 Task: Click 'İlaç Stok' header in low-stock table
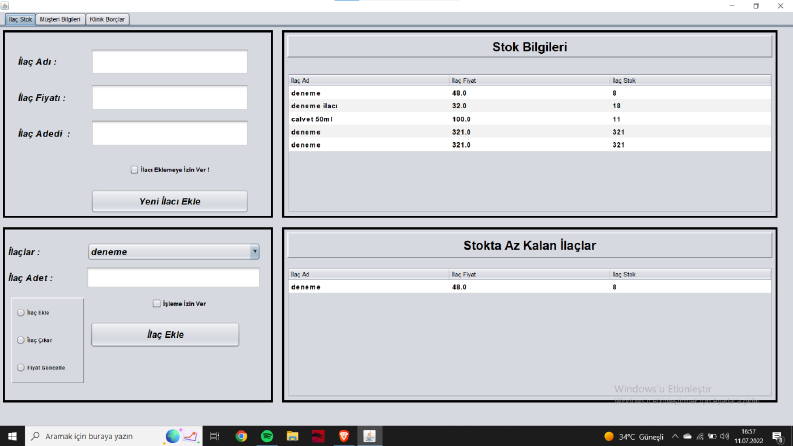690,274
